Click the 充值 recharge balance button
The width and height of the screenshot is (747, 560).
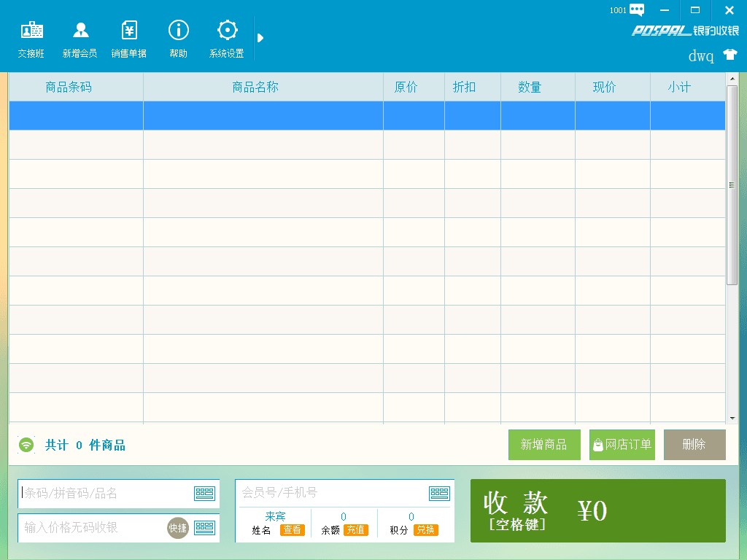pyautogui.click(x=355, y=530)
